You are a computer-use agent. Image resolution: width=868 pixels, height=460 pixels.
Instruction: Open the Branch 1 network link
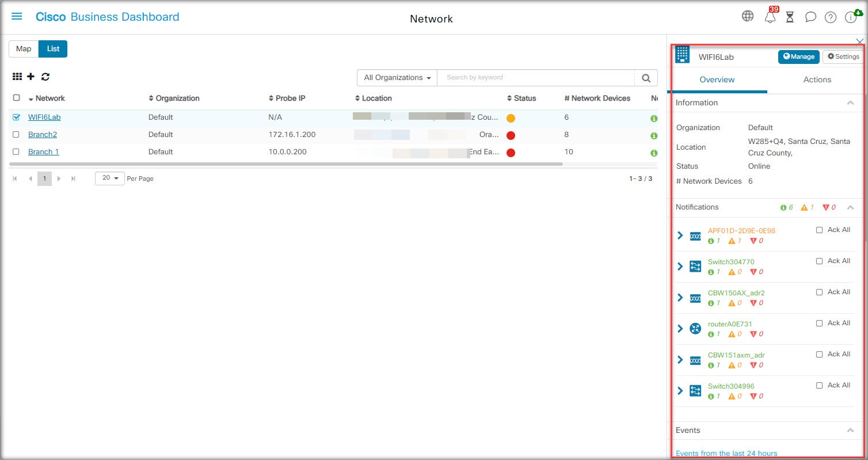[x=44, y=151]
